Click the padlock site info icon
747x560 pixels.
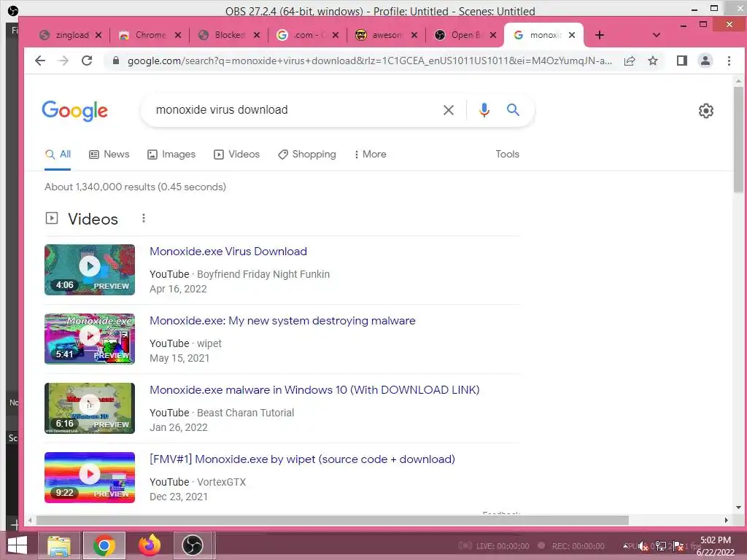point(115,61)
